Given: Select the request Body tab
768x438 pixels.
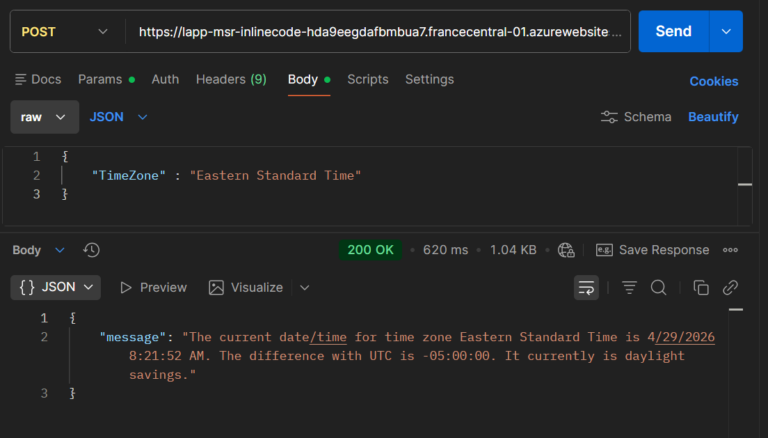Looking at the screenshot, I should tap(309, 79).
